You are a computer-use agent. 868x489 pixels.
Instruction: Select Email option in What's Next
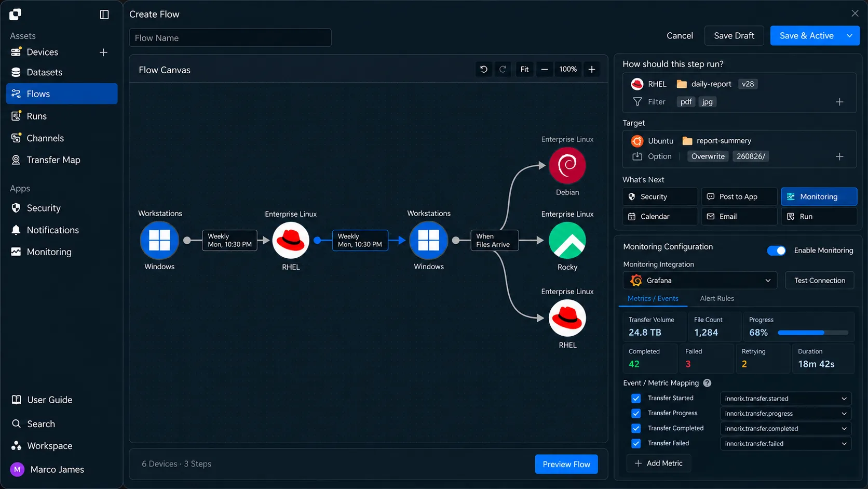pyautogui.click(x=739, y=216)
